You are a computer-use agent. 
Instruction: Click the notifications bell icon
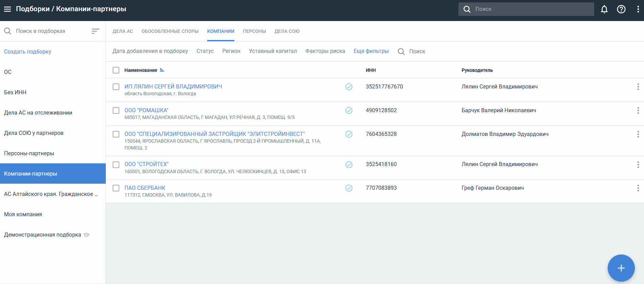(x=604, y=9)
